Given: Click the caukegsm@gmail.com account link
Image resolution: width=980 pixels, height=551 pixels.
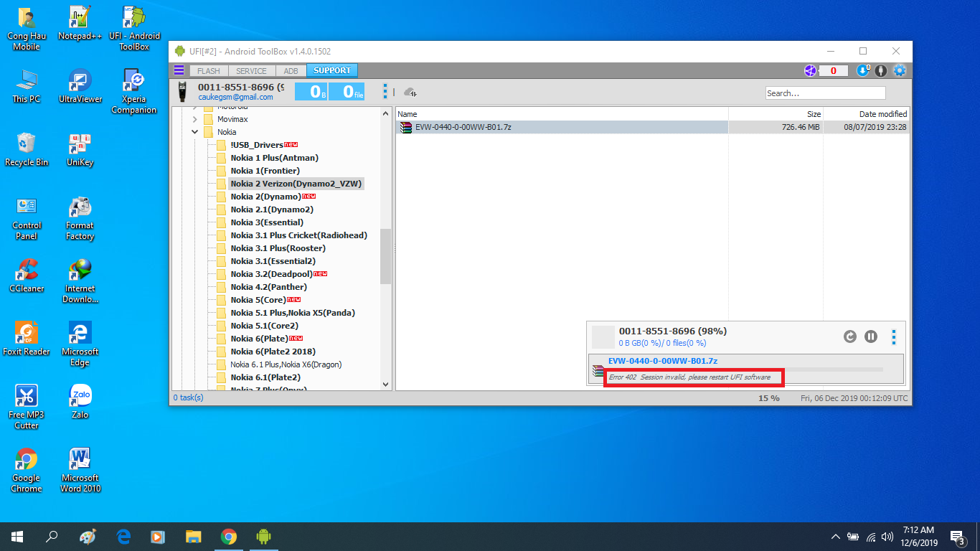Looking at the screenshot, I should pyautogui.click(x=235, y=97).
